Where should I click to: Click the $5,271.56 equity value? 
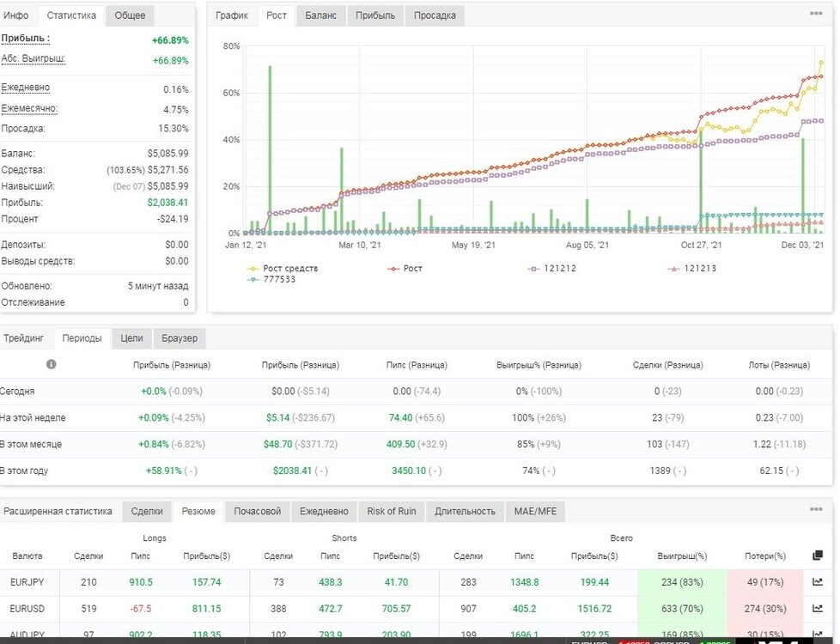(x=167, y=170)
